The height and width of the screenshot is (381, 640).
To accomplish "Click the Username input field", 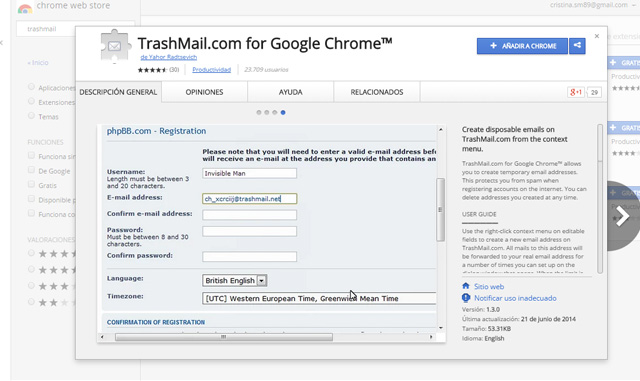I will 249,173.
